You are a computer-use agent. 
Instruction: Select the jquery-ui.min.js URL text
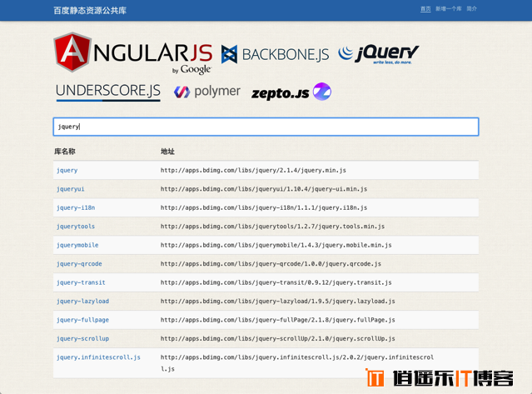point(264,189)
